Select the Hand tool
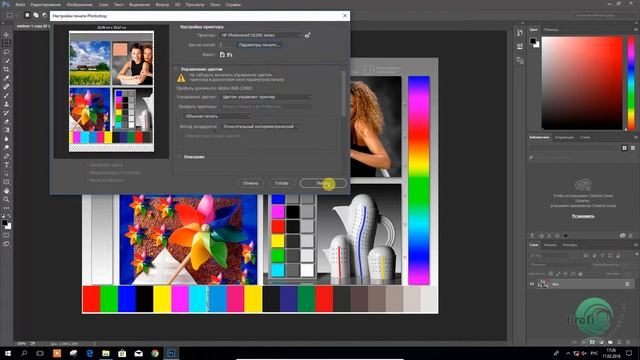This screenshot has height=360, width=640. pyautogui.click(x=6, y=191)
